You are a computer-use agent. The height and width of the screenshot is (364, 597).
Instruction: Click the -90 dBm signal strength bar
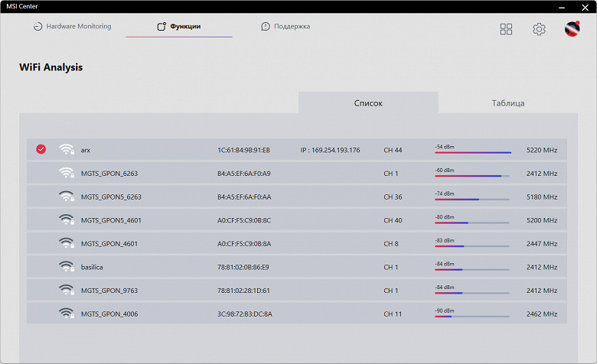[472, 317]
